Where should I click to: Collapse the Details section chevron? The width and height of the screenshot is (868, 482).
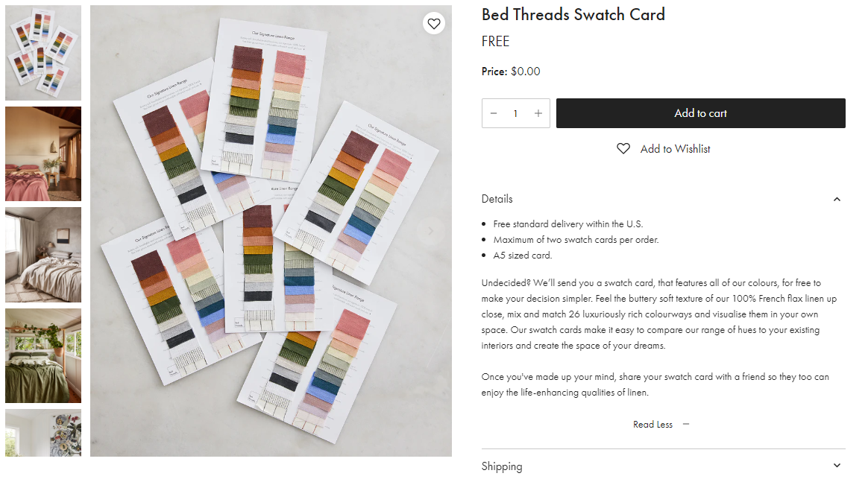pyautogui.click(x=837, y=199)
